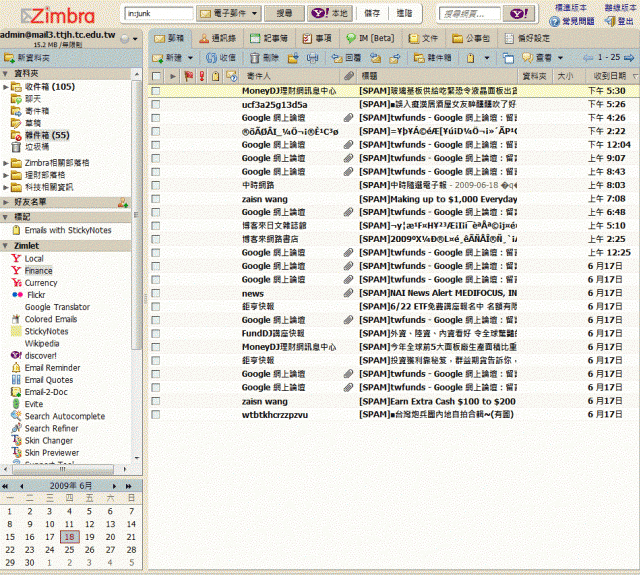This screenshot has height=575, width=640.
Task: Check the news NAI News Alert checkbox
Action: 156,293
